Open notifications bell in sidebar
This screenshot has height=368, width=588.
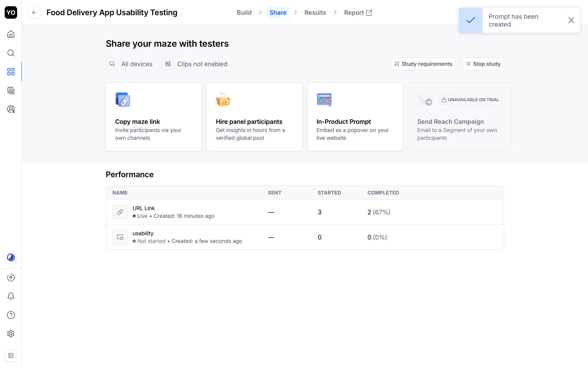coord(11,296)
